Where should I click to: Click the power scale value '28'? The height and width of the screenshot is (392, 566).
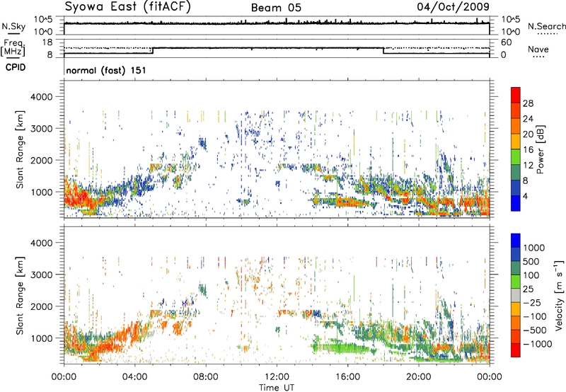coord(528,103)
